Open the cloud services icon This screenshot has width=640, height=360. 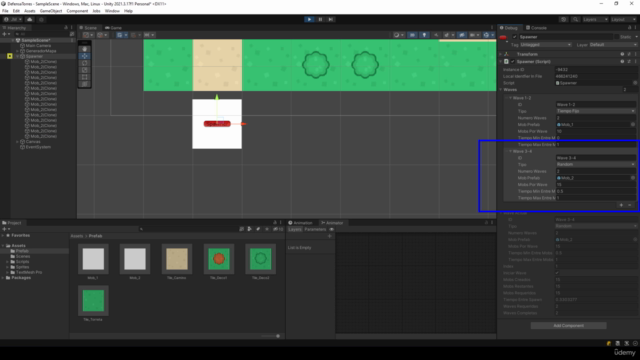click(29, 19)
